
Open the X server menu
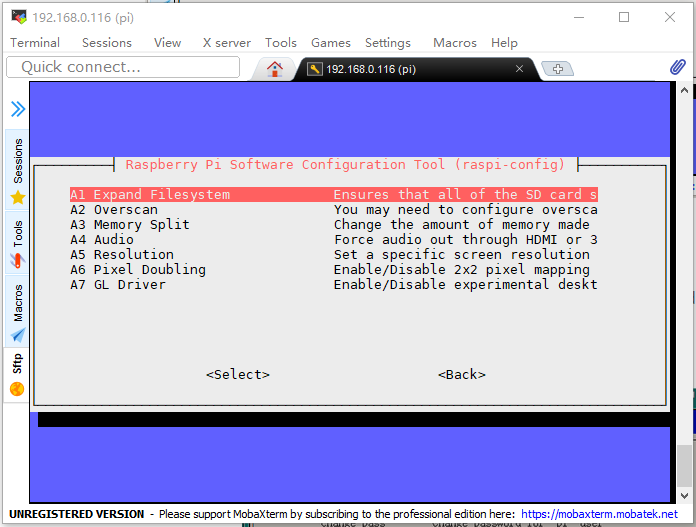(226, 43)
